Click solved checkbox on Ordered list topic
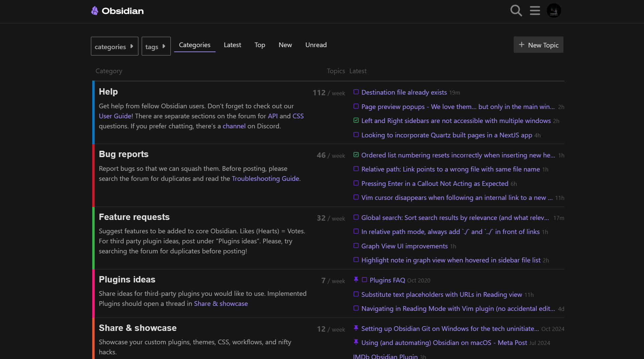This screenshot has height=359, width=644. click(x=356, y=155)
